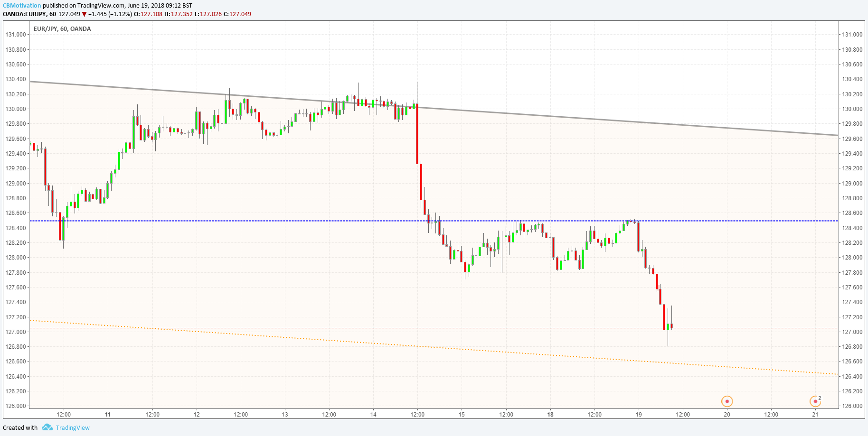Click the long red candle dropping from 130.000
The height and width of the screenshot is (436, 868).
pyautogui.click(x=417, y=133)
